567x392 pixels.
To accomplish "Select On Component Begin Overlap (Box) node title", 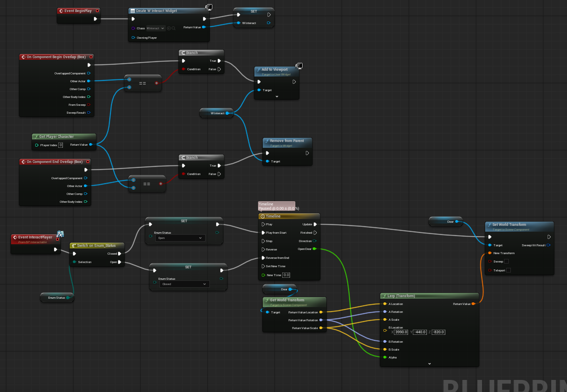I will point(56,57).
